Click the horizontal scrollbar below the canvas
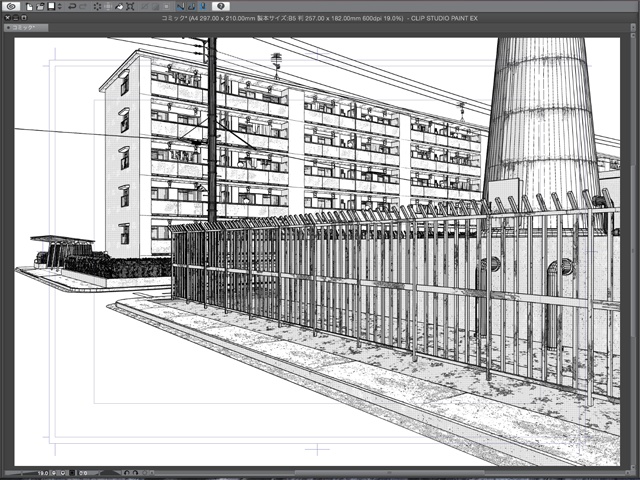Screen dimensions: 640x480 pos(392,473)
